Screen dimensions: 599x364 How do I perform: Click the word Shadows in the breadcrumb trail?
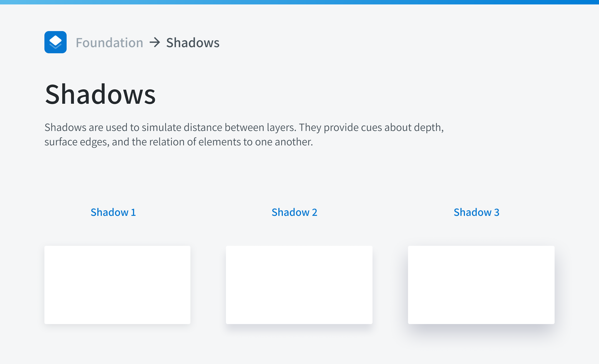coord(193,42)
